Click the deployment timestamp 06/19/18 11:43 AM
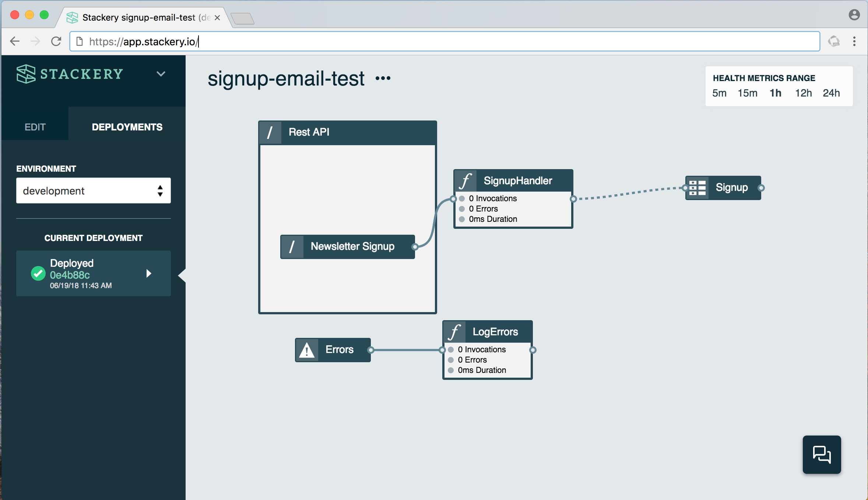This screenshot has width=868, height=500. (81, 286)
